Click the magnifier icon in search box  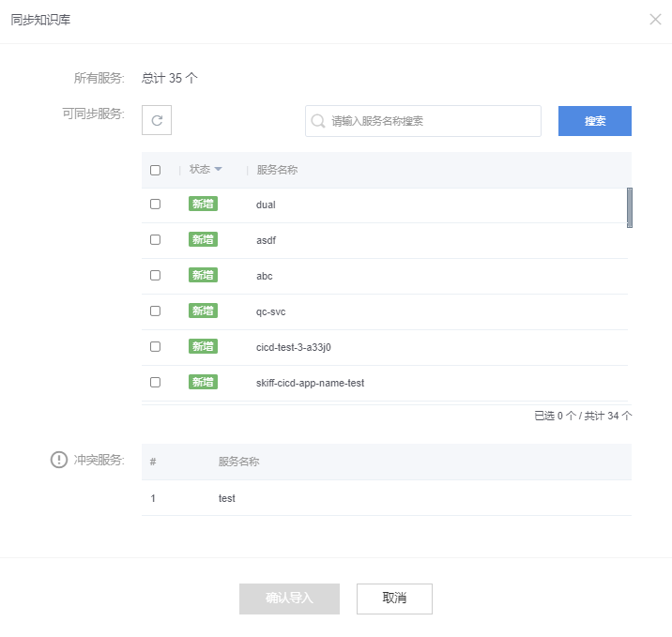click(318, 121)
